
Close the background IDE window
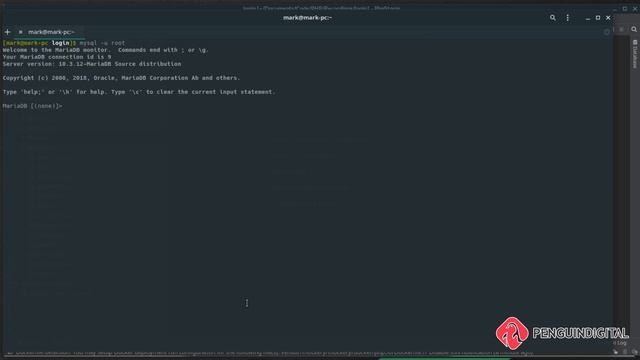pyautogui.click(x=635, y=8)
